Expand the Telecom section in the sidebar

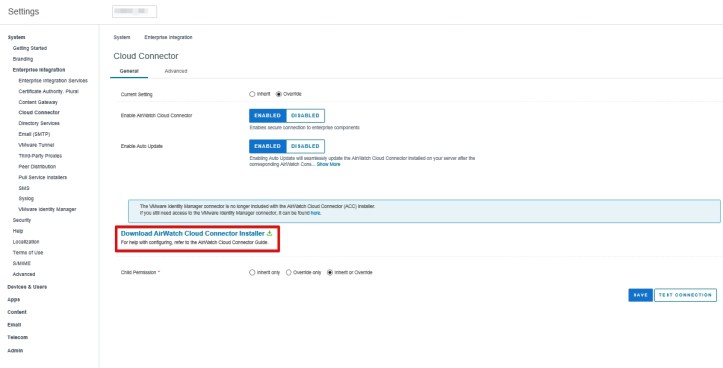tap(18, 338)
